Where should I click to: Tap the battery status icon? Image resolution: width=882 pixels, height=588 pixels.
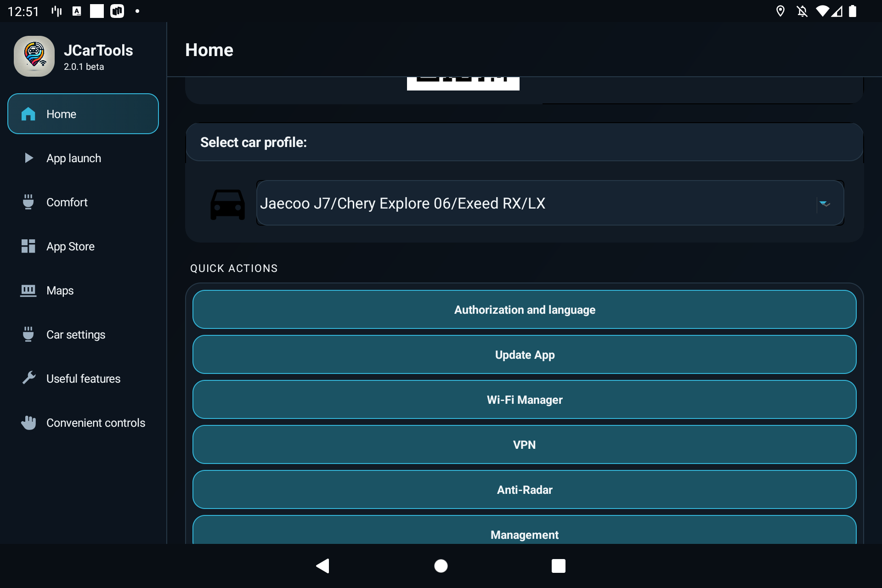(x=853, y=11)
